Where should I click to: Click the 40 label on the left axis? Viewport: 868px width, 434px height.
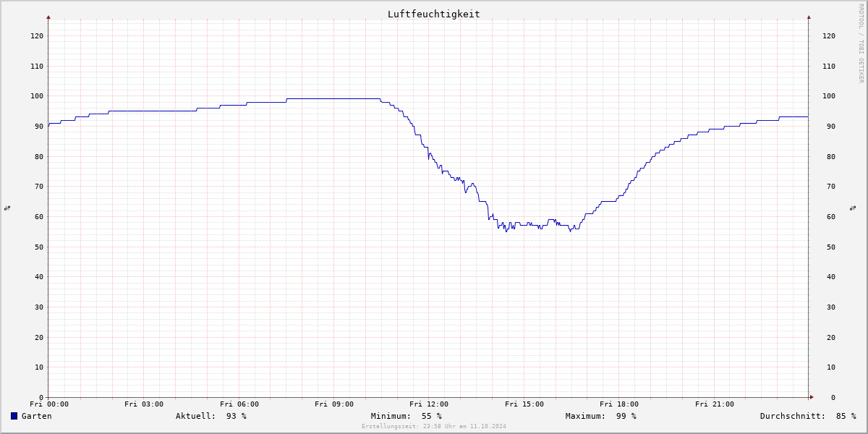39,276
